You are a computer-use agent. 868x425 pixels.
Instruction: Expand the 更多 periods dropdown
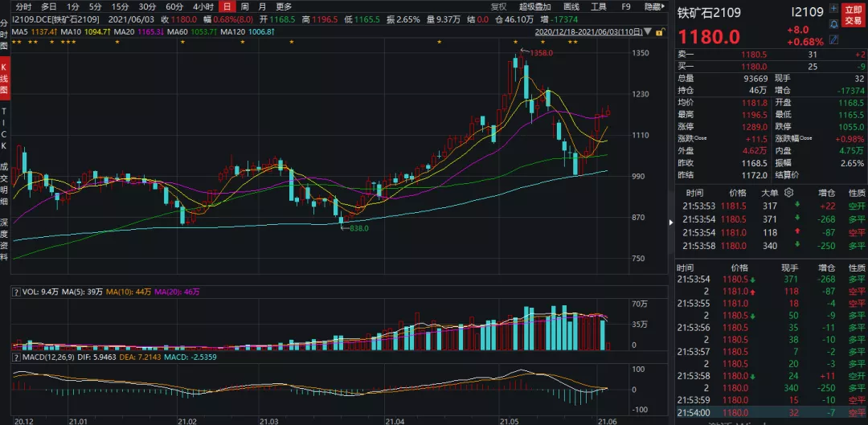[x=284, y=6]
